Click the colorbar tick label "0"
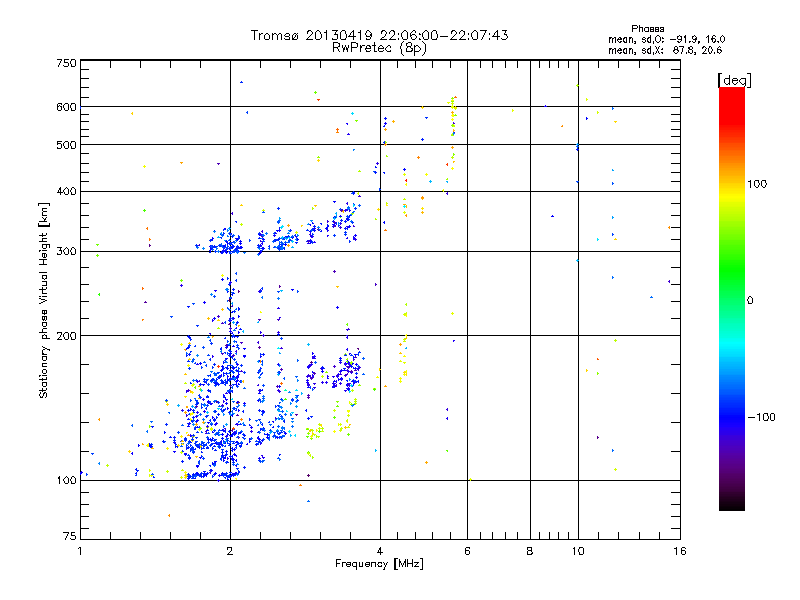This screenshot has height=600, width=800. point(750,301)
